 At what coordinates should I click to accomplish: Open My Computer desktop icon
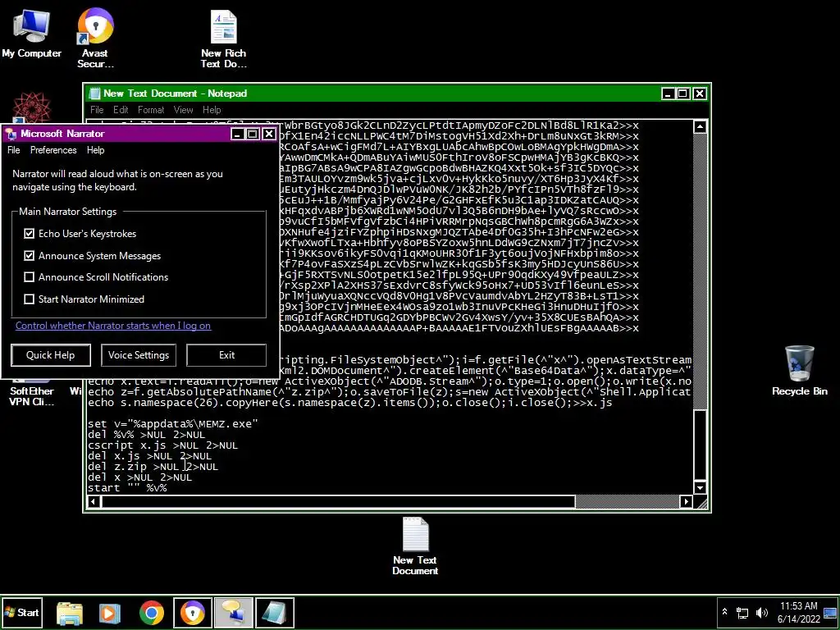[32, 33]
